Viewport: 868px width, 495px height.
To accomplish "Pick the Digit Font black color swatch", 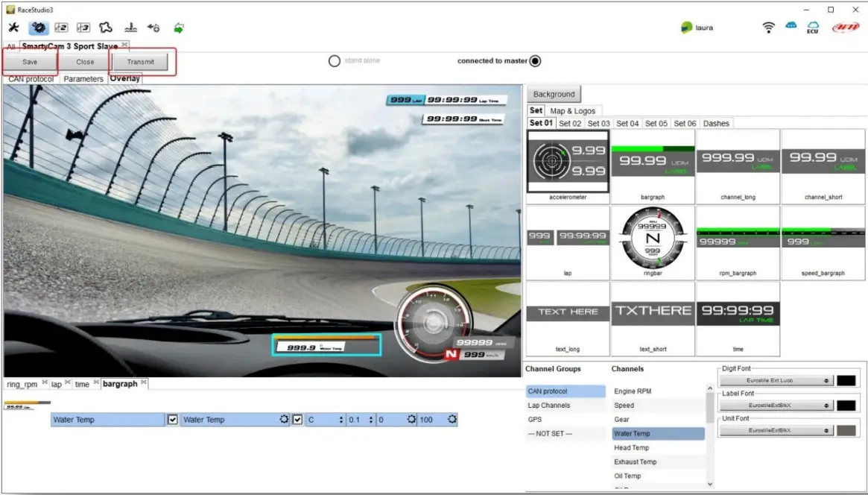I will click(x=848, y=380).
